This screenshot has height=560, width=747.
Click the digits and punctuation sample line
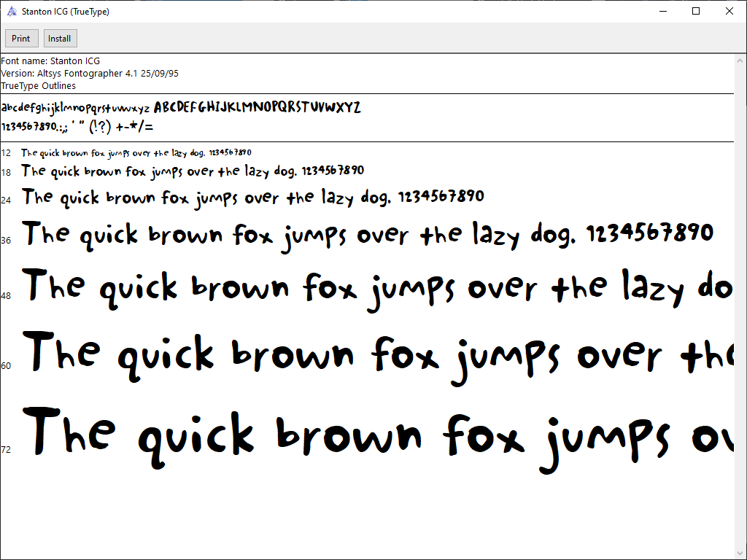[x=77, y=127]
